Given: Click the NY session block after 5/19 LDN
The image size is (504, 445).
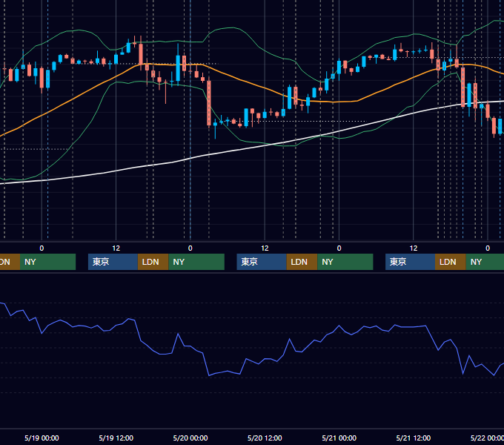Looking at the screenshot, I should [196, 262].
